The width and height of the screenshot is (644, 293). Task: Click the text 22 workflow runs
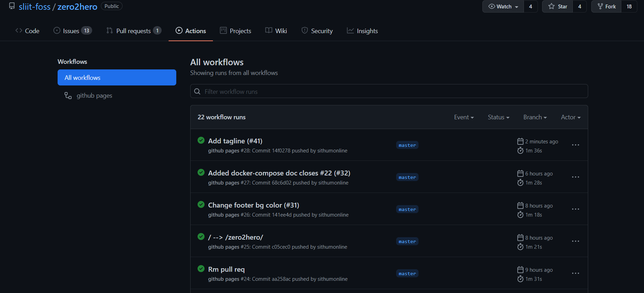point(222,117)
